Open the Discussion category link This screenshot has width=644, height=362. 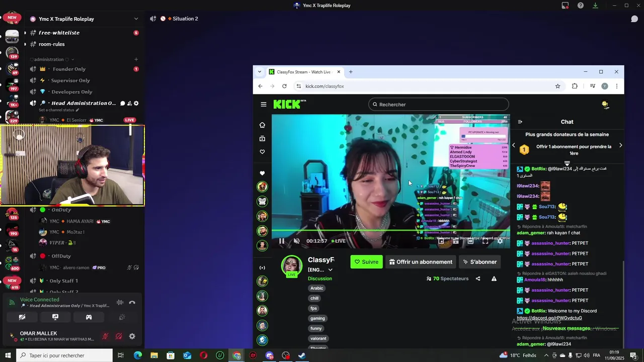coord(320,279)
